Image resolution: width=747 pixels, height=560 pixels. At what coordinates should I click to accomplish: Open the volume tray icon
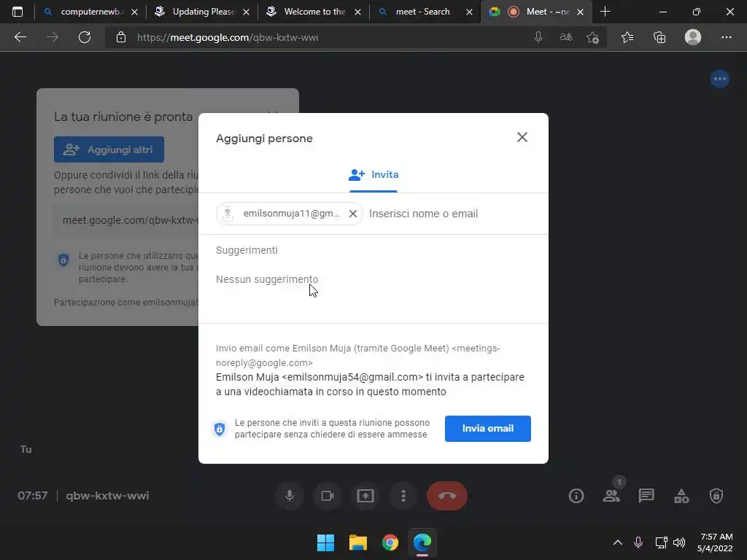click(679, 542)
